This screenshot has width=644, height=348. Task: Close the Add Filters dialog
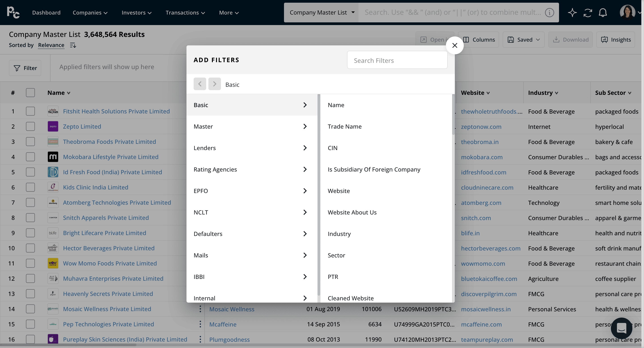click(455, 45)
